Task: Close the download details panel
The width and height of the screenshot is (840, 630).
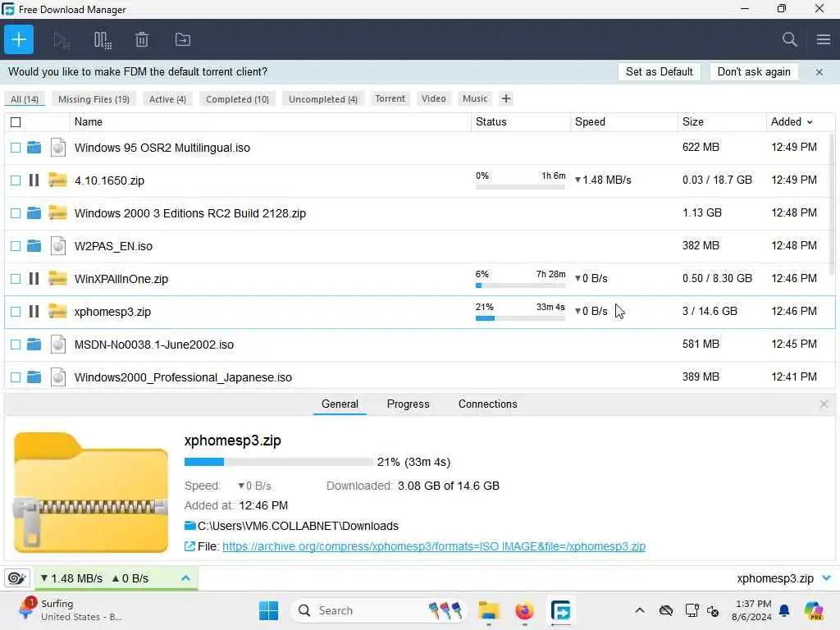Action: point(824,404)
